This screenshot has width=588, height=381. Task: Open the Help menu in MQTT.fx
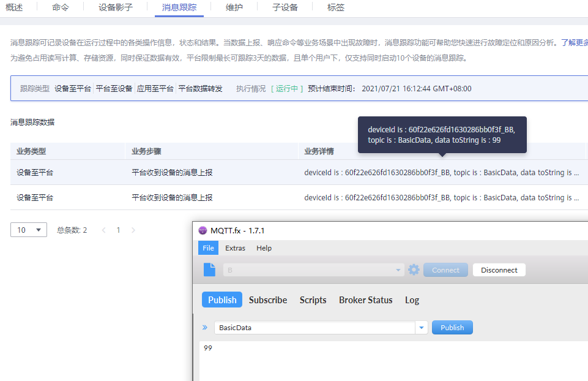click(x=264, y=248)
